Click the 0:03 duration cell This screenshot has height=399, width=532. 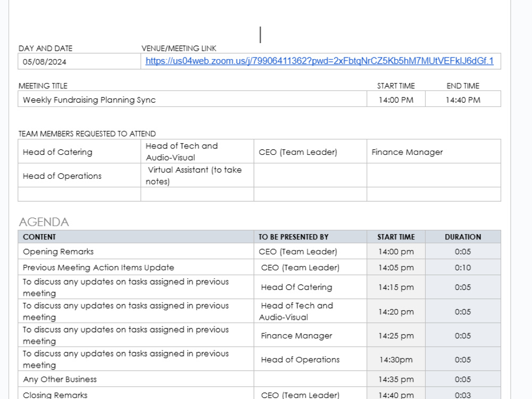[463, 394]
